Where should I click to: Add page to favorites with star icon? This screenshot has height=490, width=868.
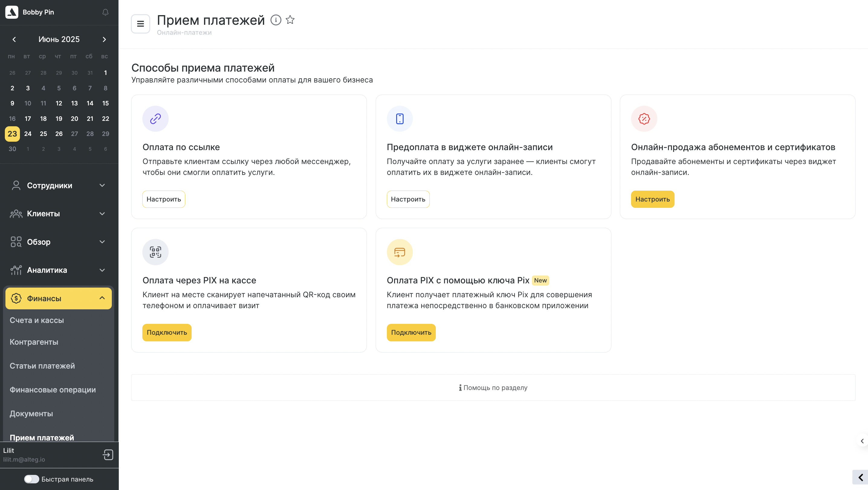tap(290, 20)
